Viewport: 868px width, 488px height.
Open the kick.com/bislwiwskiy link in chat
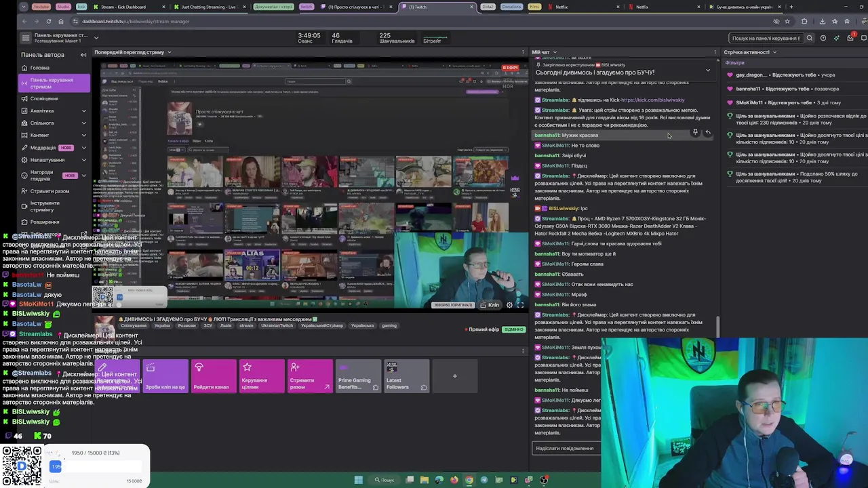(x=652, y=100)
